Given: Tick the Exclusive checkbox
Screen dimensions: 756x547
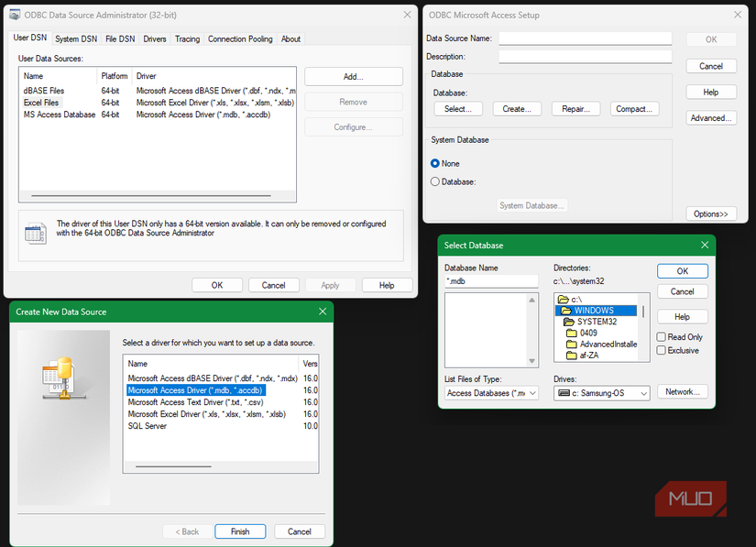Looking at the screenshot, I should click(662, 350).
